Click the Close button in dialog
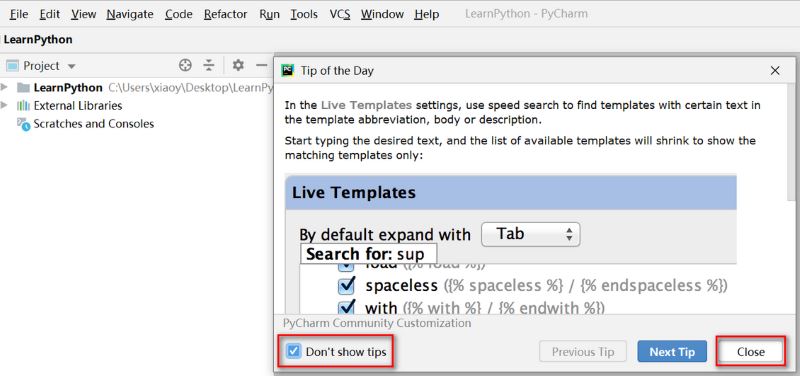 click(x=751, y=352)
